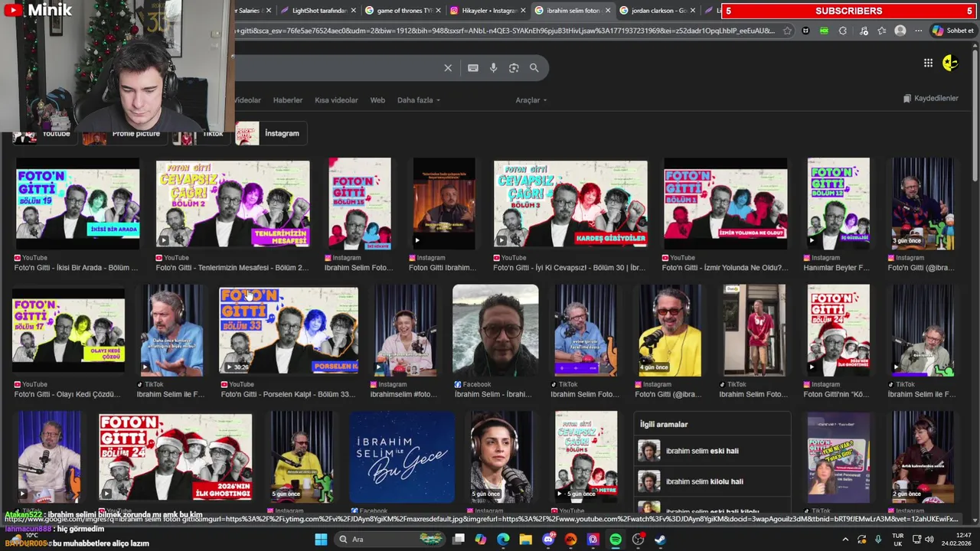Viewport: 980px width, 551px height.
Task: Select related search ibrahim selim eski hali
Action: click(712, 451)
